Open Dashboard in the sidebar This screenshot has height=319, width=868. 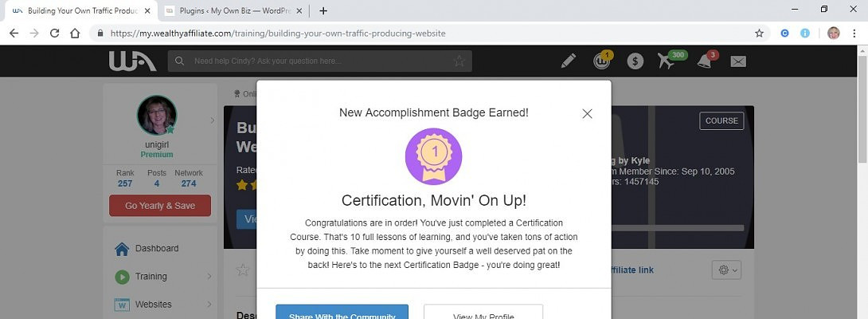[x=156, y=248]
